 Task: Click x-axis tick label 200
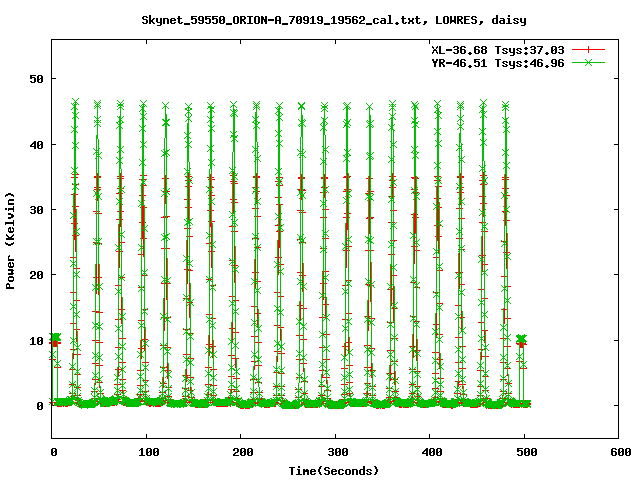(243, 452)
